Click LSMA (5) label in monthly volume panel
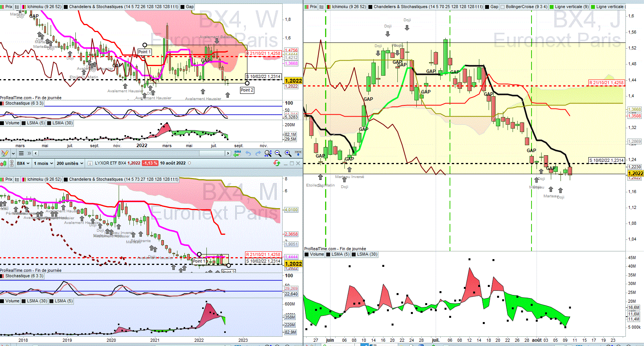This screenshot has height=346, width=644. click(64, 301)
